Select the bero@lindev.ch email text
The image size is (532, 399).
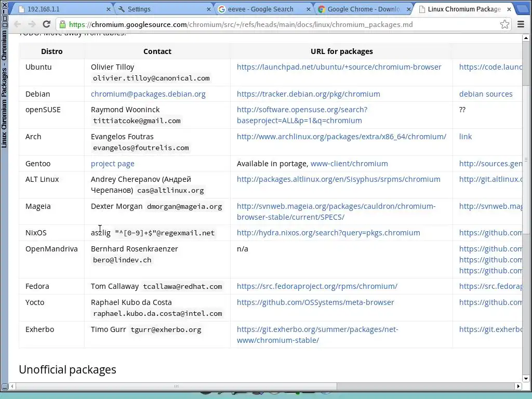[122, 260]
